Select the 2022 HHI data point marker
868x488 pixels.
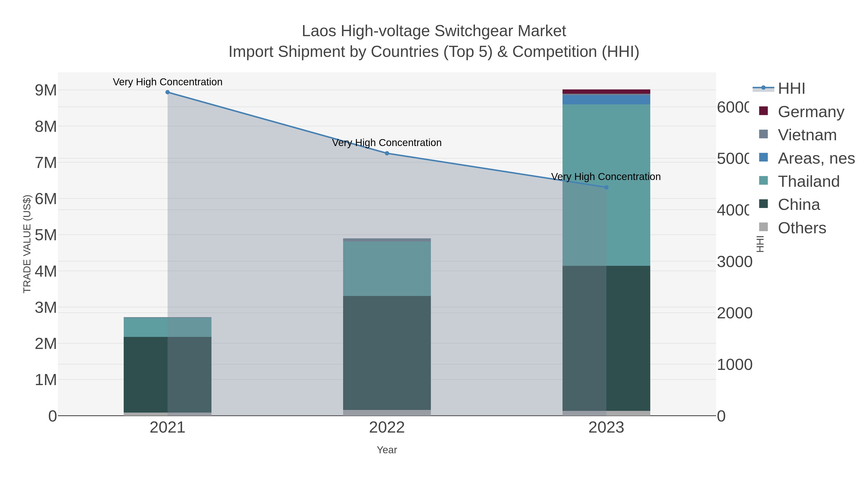tap(387, 153)
